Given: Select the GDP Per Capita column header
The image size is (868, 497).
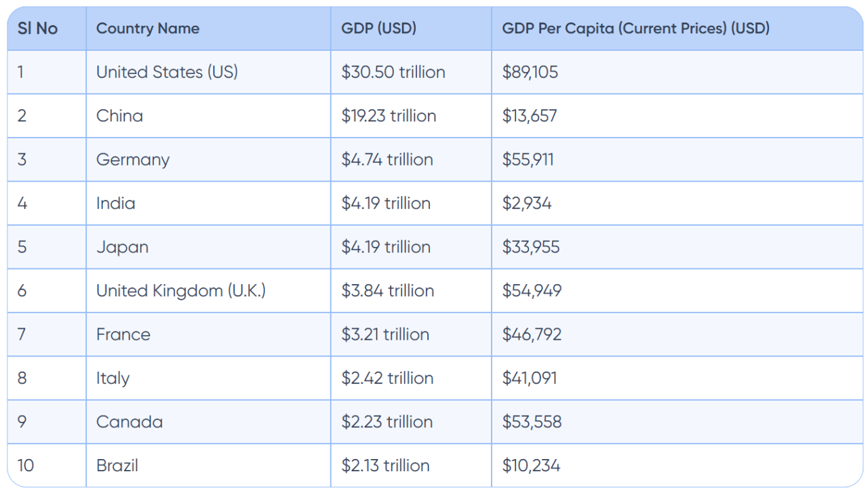Looking at the screenshot, I should [635, 28].
